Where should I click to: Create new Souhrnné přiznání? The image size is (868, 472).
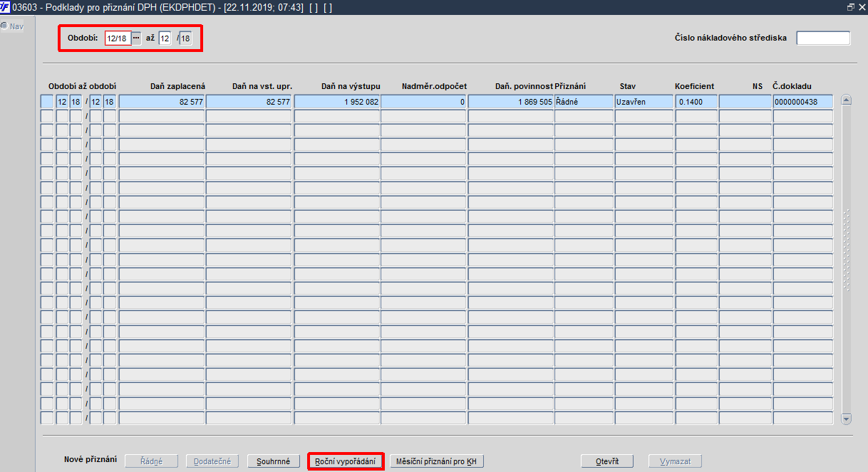tap(274, 461)
